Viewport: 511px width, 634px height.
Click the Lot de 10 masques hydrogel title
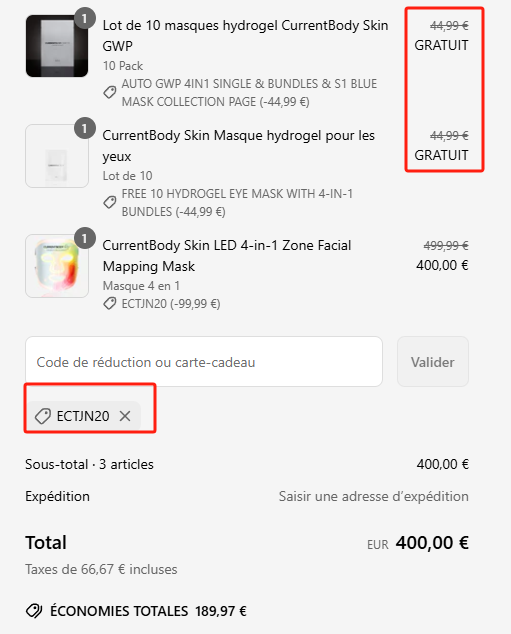coord(245,36)
